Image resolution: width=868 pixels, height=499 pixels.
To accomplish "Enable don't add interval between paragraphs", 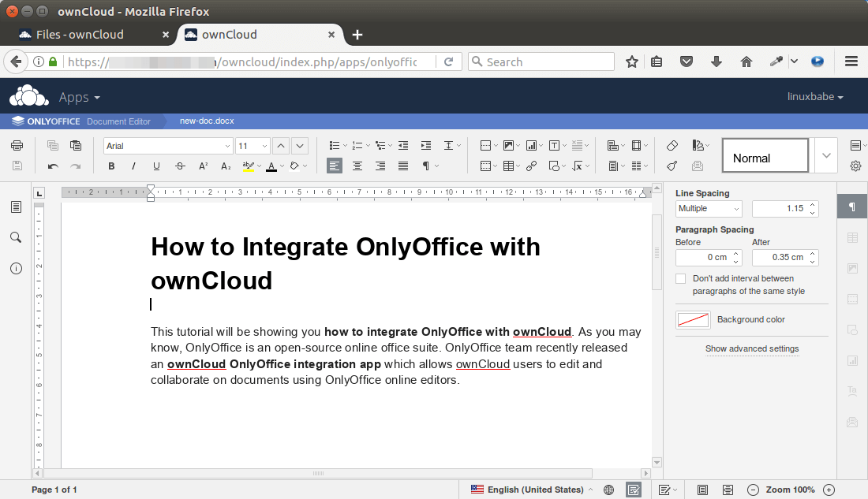I will [x=681, y=279].
